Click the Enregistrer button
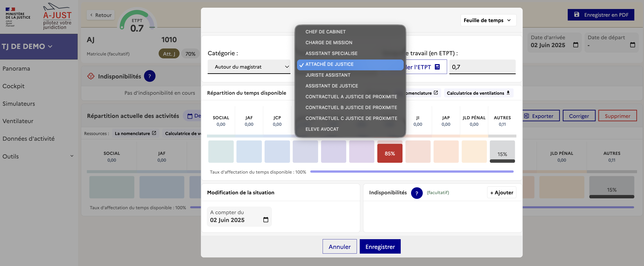644x266 pixels. click(380, 246)
